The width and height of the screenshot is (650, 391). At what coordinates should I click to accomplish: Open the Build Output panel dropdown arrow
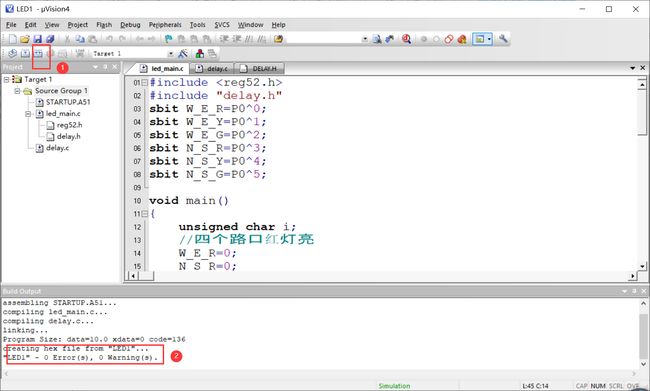tap(624, 291)
